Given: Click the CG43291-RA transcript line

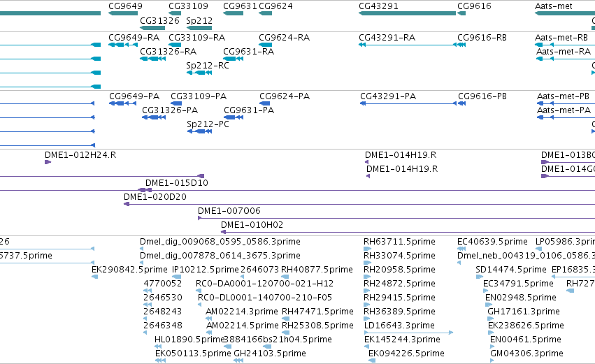Looking at the screenshot, I should point(407,45).
